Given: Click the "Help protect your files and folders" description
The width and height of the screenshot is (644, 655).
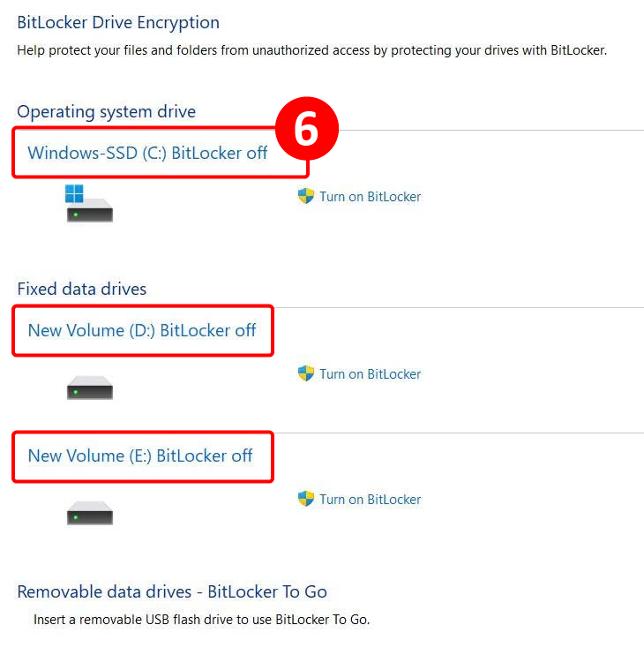Looking at the screenshot, I should point(311,50).
